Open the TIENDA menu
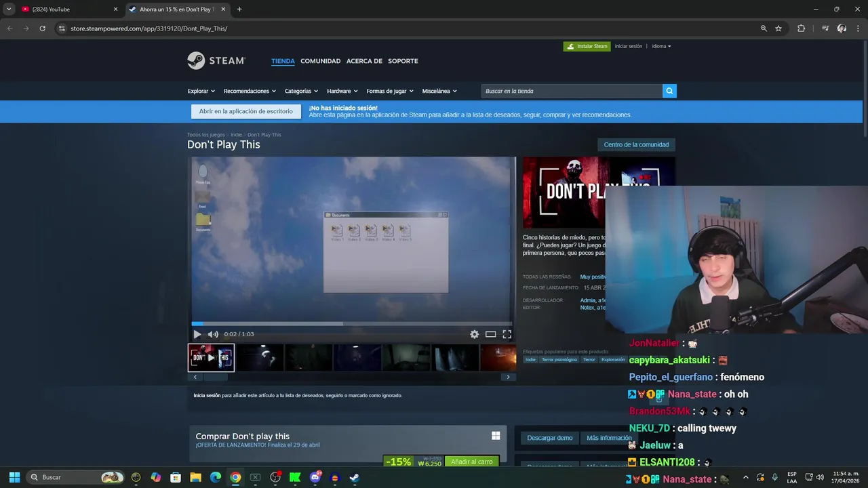Viewport: 868px width, 488px height. [x=283, y=61]
